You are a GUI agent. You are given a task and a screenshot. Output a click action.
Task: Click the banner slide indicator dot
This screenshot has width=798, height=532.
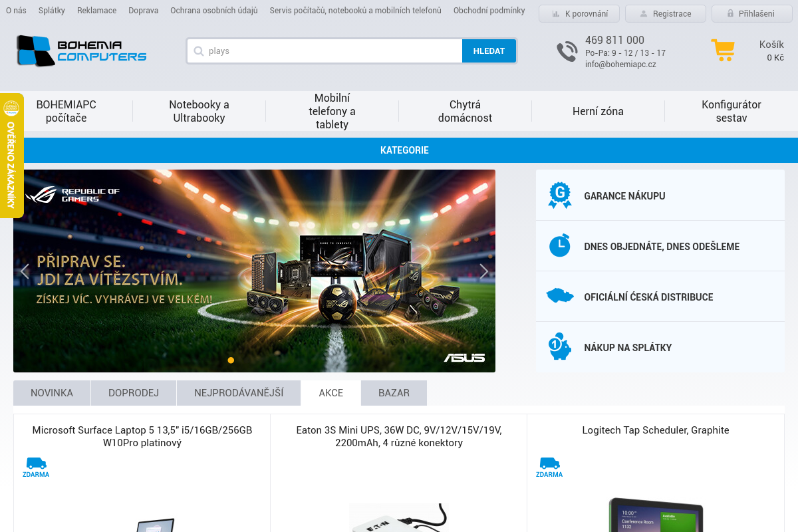[x=231, y=360]
